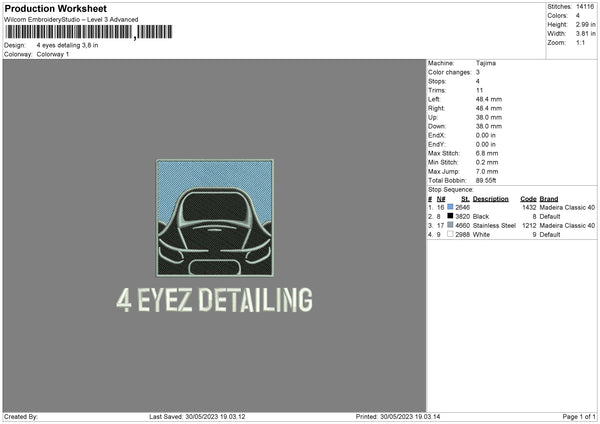Click the 'Last Saved' timestamp in footer
The width and height of the screenshot is (600, 424).
pyautogui.click(x=197, y=417)
